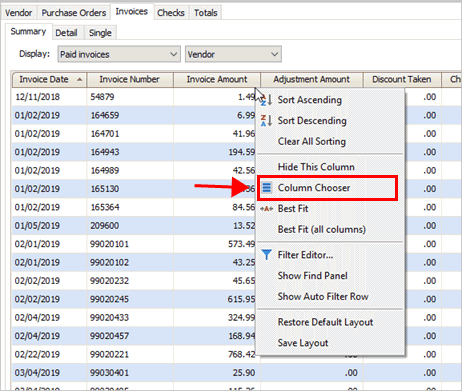Open the Paid invoices display dropdown
Viewport: 462px width, 391px height.
click(x=119, y=54)
